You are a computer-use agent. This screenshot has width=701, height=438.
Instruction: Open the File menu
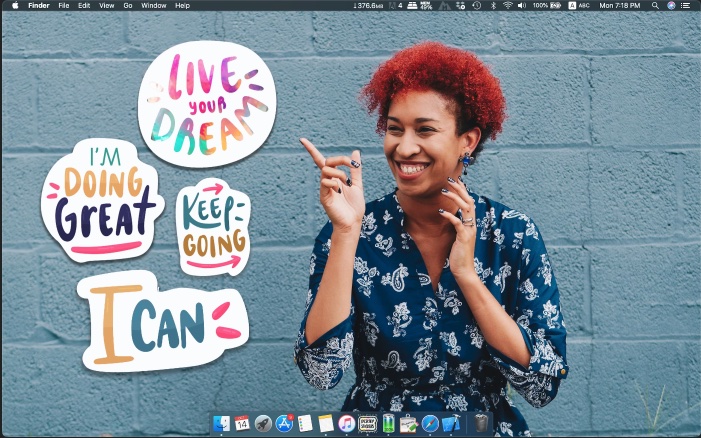tap(64, 5)
